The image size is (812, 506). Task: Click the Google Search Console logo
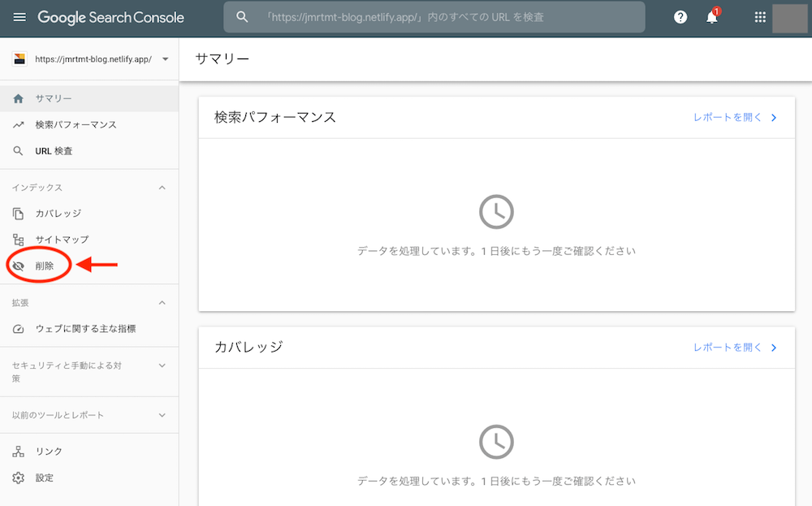pos(110,17)
